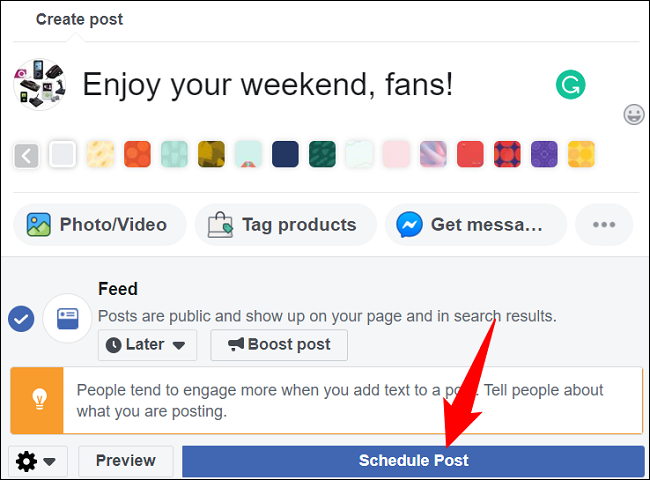
Task: Click the Photo/Video picture icon
Action: tap(39, 225)
